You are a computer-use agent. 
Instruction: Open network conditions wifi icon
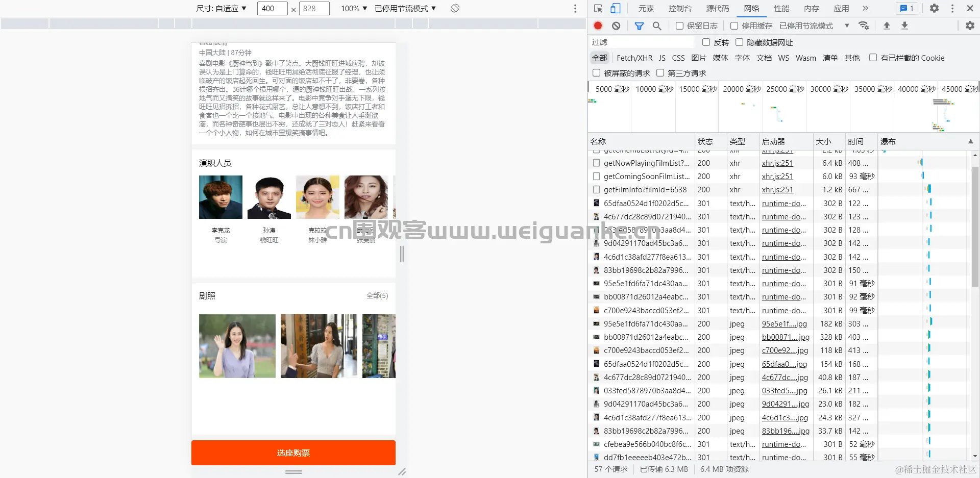(x=864, y=26)
